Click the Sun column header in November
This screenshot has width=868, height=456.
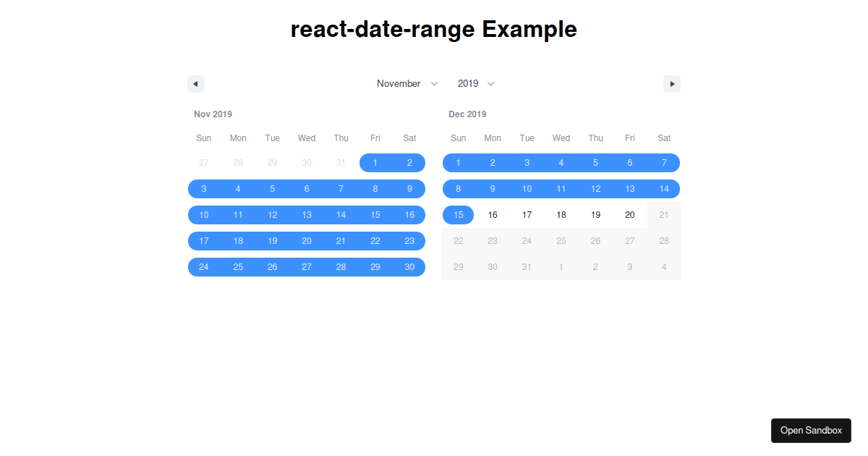[203, 138]
